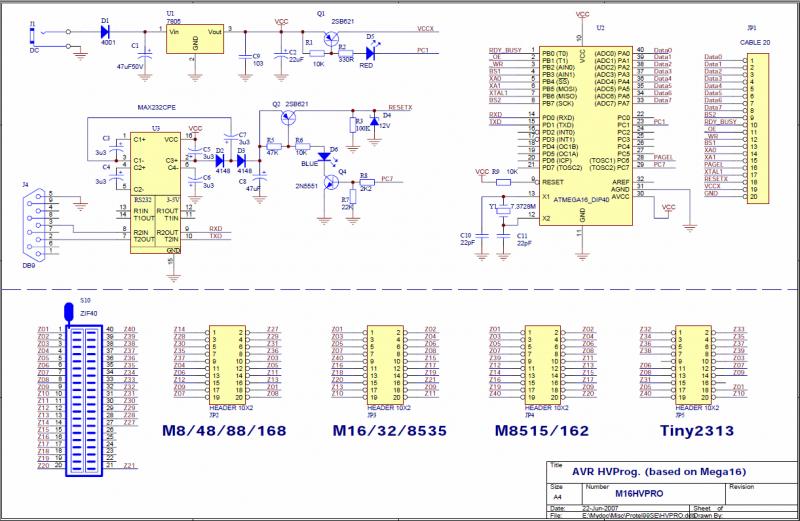Click the DC jack J1
Screen dimensions: 800x521
pyautogui.click(x=38, y=38)
